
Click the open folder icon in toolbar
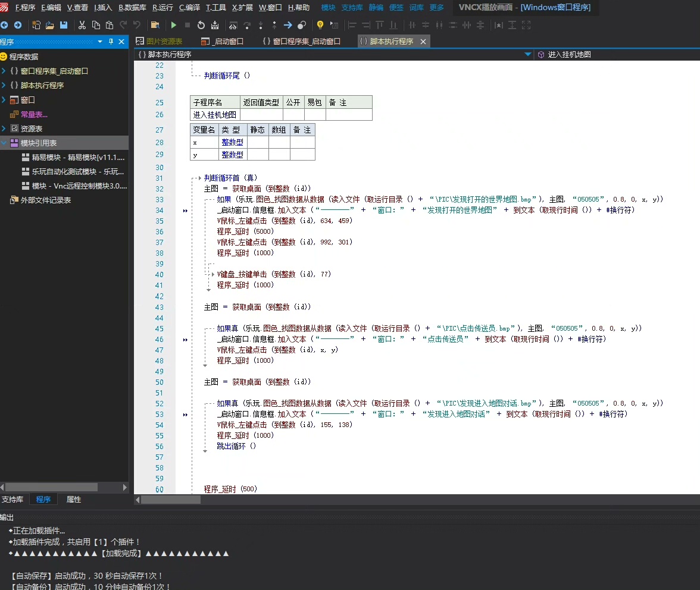[x=50, y=25]
